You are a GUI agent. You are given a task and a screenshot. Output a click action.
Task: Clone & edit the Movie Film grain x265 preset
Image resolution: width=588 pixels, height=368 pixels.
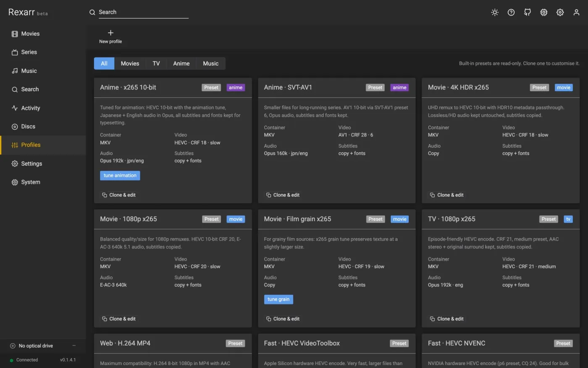coord(283,319)
